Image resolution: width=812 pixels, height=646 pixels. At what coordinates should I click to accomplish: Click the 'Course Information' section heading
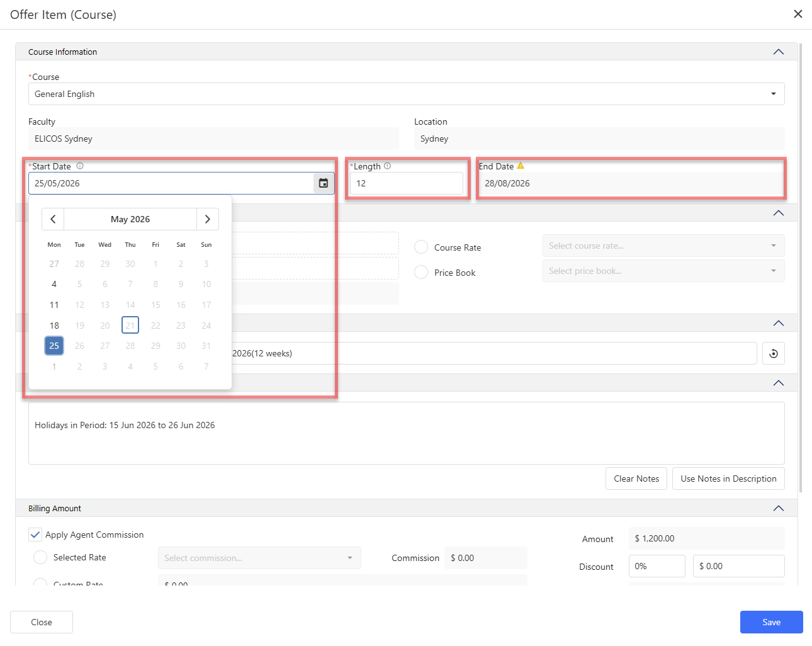[62, 52]
